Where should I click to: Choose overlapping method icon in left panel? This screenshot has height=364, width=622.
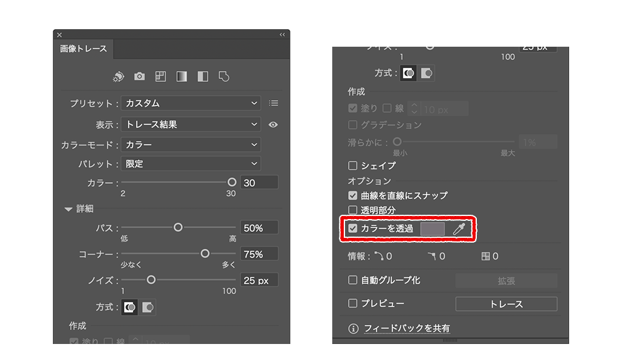(x=148, y=308)
